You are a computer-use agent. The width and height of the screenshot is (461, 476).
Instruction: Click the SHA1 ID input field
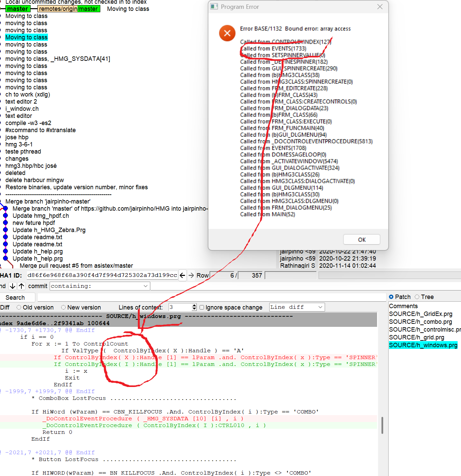[102, 275]
